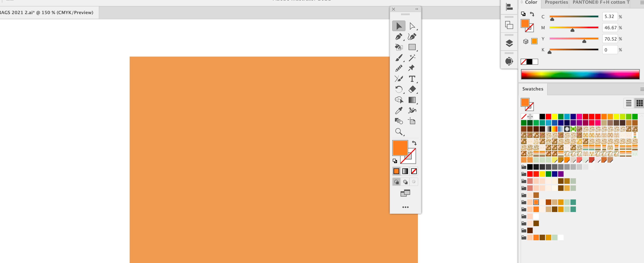Open the Layers panel icon
644x263 pixels.
509,43
